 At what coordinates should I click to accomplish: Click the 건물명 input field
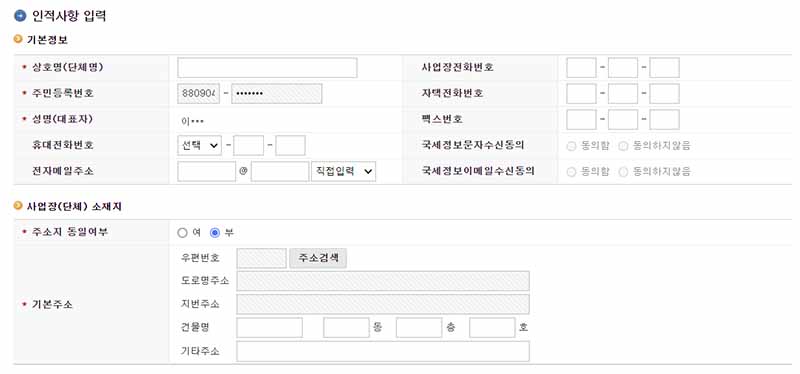[269, 328]
